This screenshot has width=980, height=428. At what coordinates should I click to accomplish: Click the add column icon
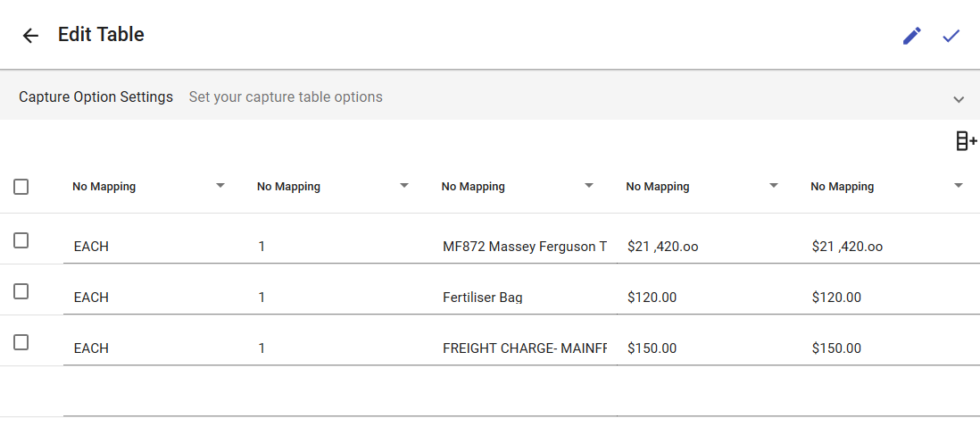coord(966,141)
